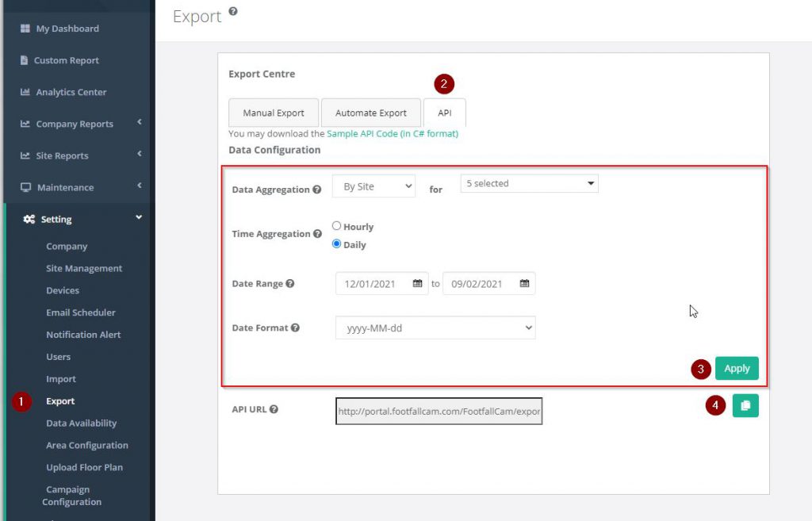Select the Daily time aggregation option
Viewport: 812px width, 521px height.
tap(336, 244)
